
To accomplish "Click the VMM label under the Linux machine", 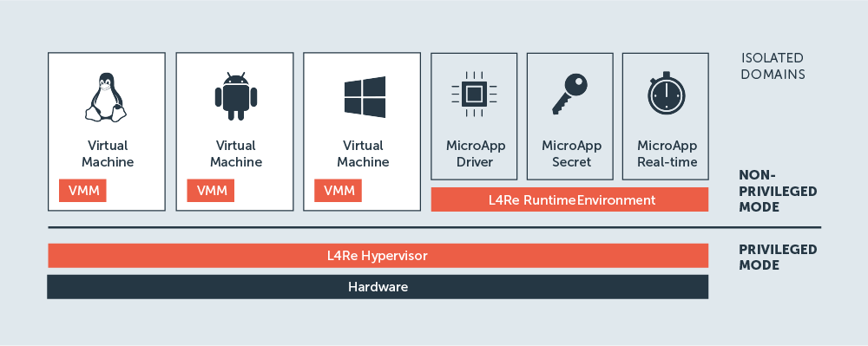I will click(83, 191).
